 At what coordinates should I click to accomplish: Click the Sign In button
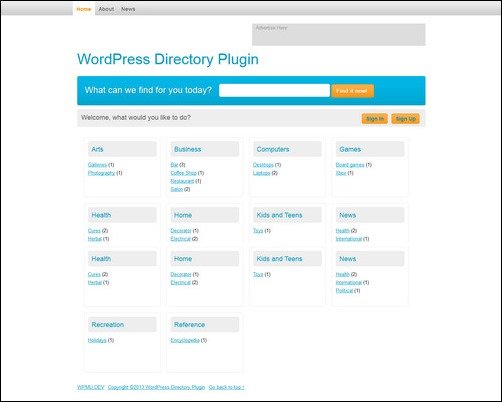tap(375, 119)
